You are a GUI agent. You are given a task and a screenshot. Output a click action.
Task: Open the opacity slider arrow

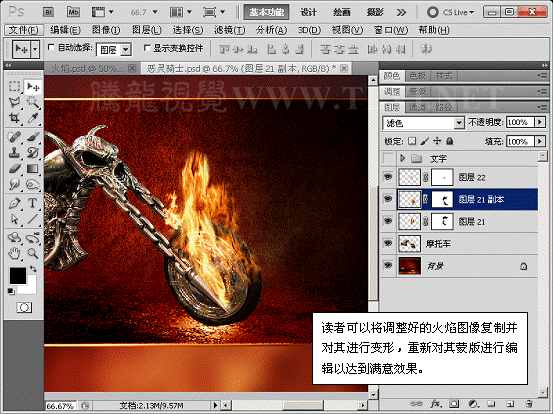pos(540,122)
